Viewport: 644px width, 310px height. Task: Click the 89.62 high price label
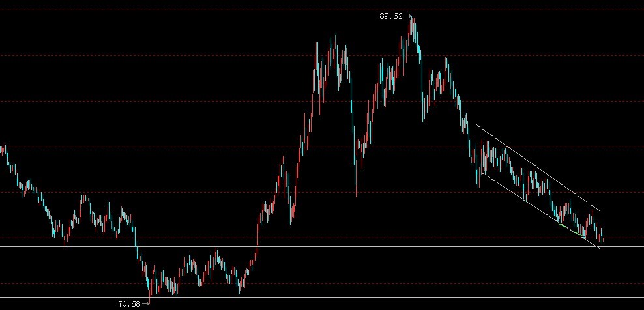[391, 16]
